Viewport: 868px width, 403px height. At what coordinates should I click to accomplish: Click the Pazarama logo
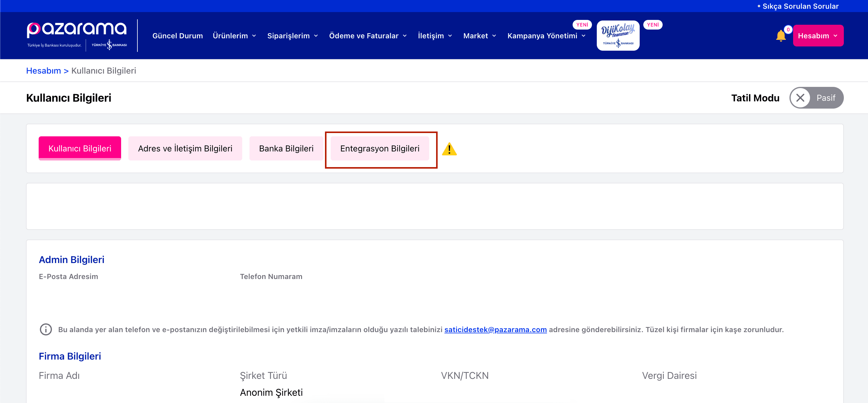(77, 30)
